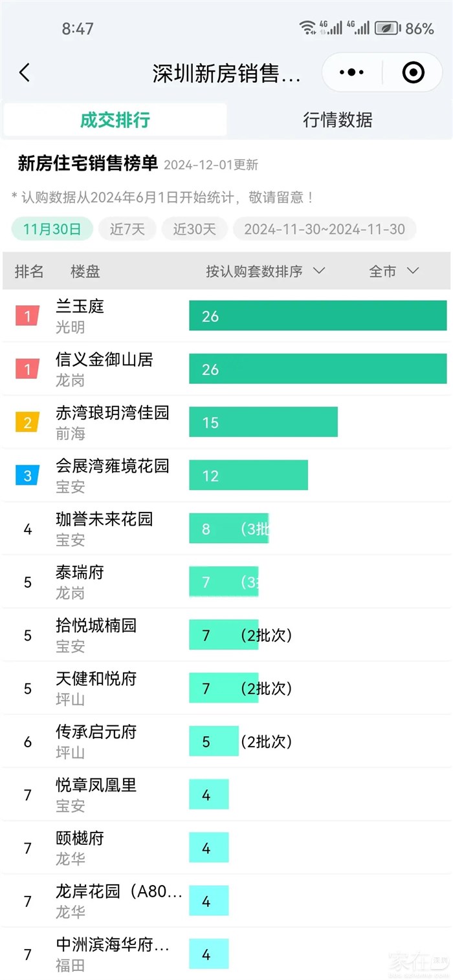This screenshot has width=453, height=980.
Task: Open the mini program three-dots menu
Action: (351, 72)
